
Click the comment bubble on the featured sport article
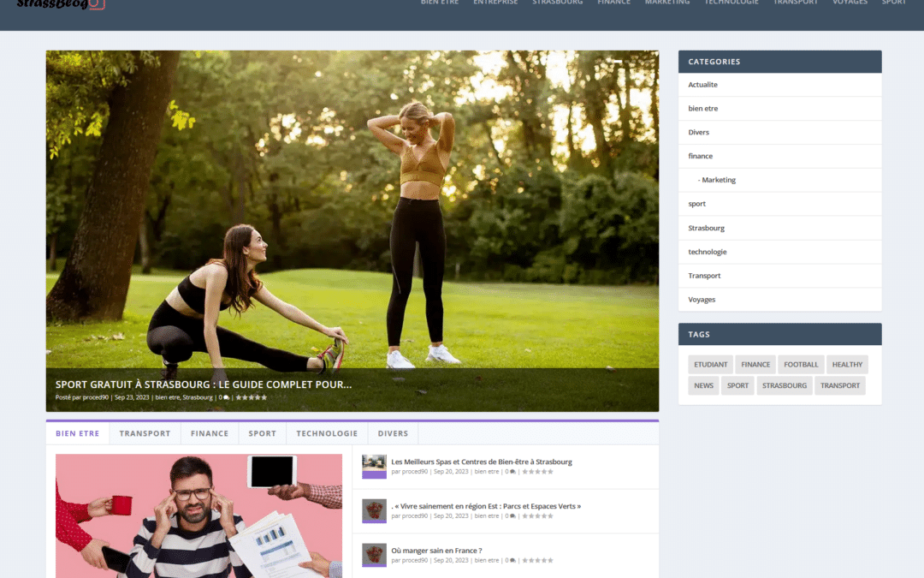click(x=224, y=398)
